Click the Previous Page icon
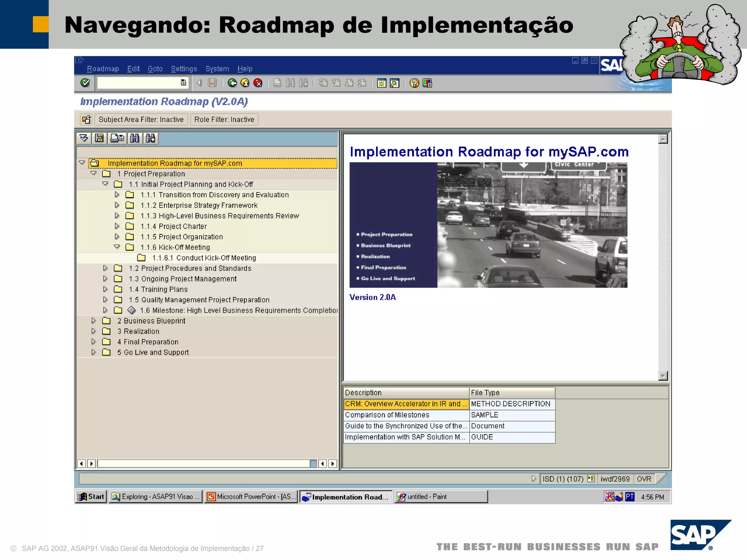The width and height of the screenshot is (747, 560). (336, 83)
